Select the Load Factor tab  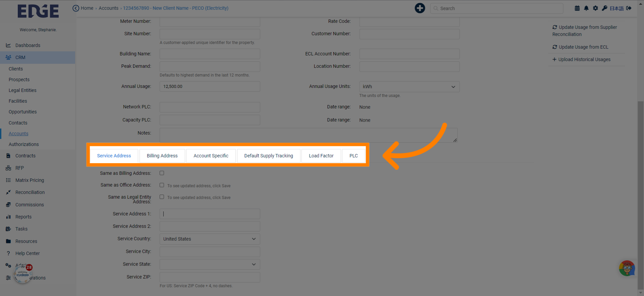321,156
